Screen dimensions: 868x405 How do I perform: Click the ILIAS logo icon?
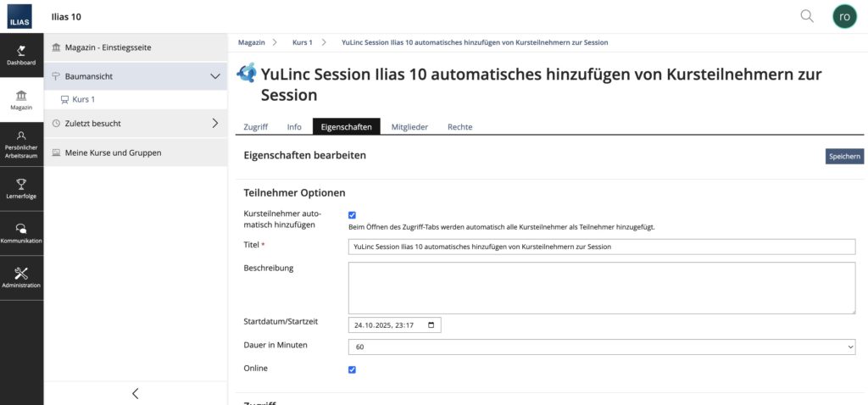coord(21,17)
